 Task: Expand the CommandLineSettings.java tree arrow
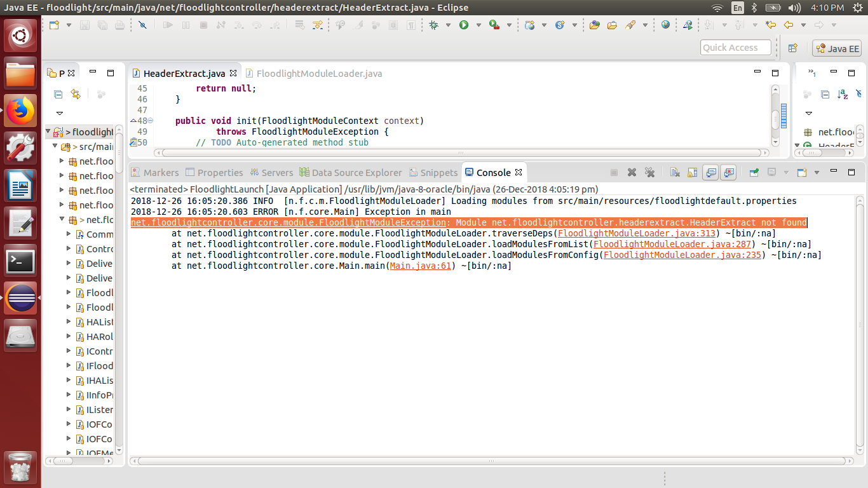pos(69,234)
